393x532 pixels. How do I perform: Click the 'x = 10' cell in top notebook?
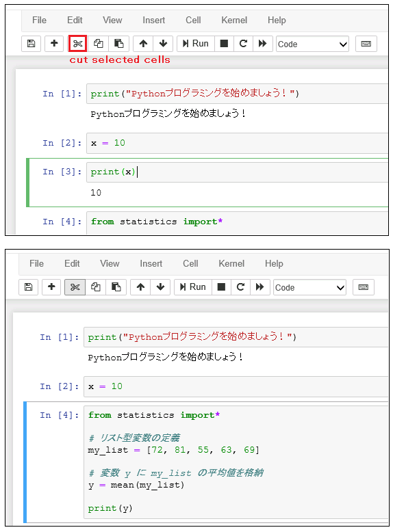237,143
